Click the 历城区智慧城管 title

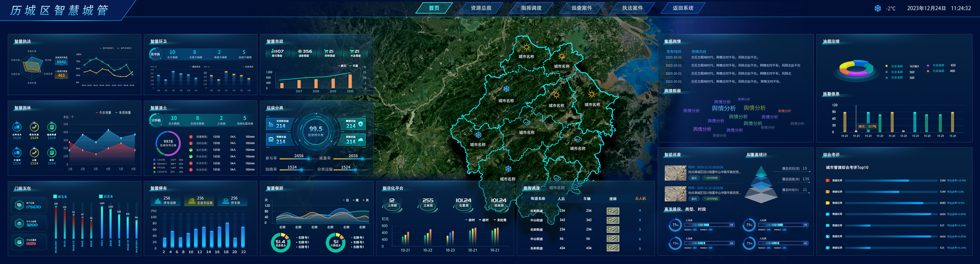[x=59, y=10]
